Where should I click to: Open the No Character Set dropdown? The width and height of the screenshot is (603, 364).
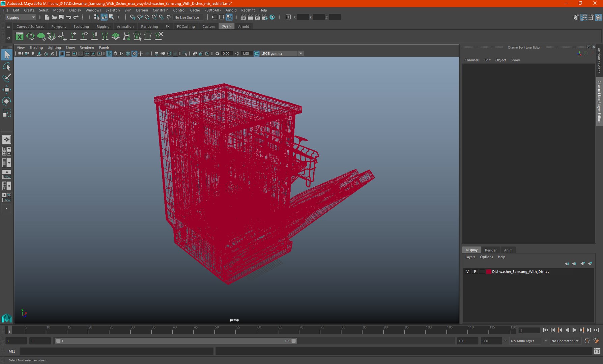click(x=566, y=341)
